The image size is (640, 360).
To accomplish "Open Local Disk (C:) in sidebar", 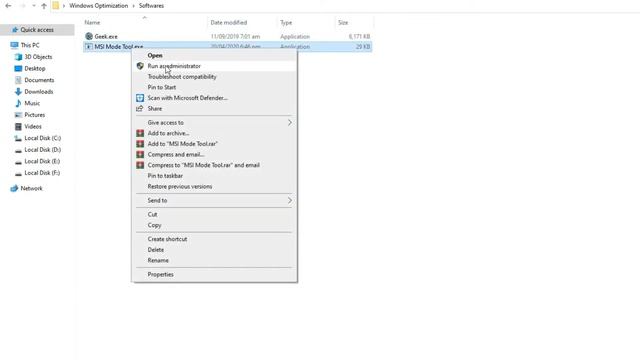I will click(42, 138).
